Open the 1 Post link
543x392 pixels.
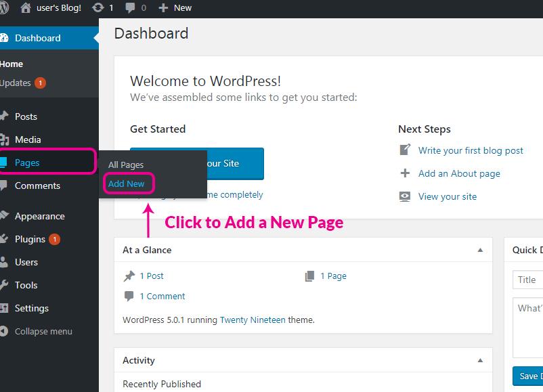(x=152, y=276)
